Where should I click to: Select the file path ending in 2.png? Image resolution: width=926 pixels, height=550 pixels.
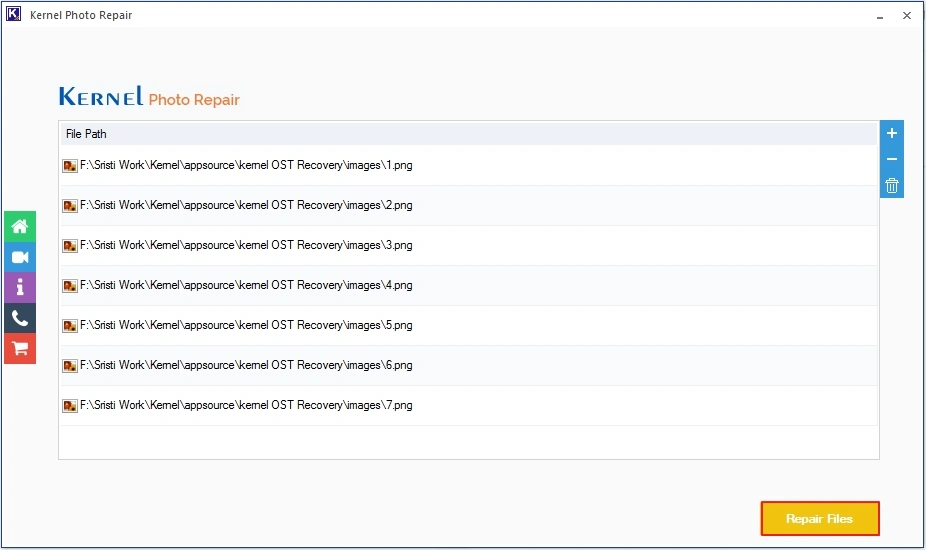[x=246, y=205]
